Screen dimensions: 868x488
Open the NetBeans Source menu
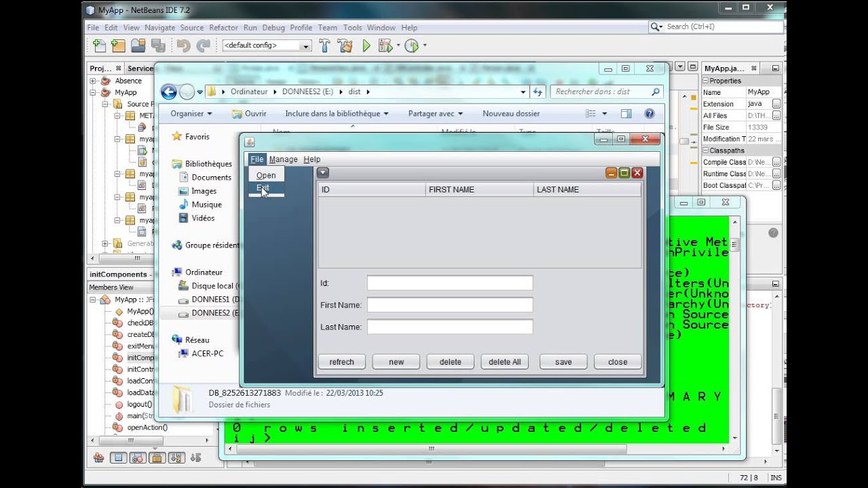click(x=192, y=28)
